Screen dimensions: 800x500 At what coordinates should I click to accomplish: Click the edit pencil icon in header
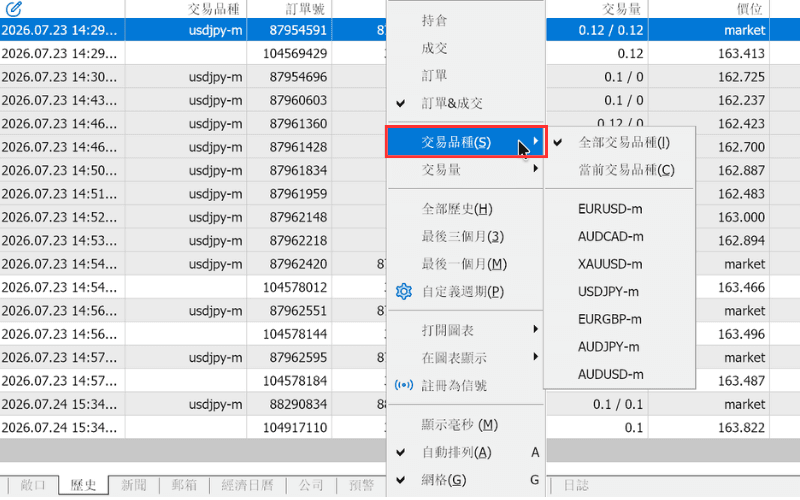14,8
